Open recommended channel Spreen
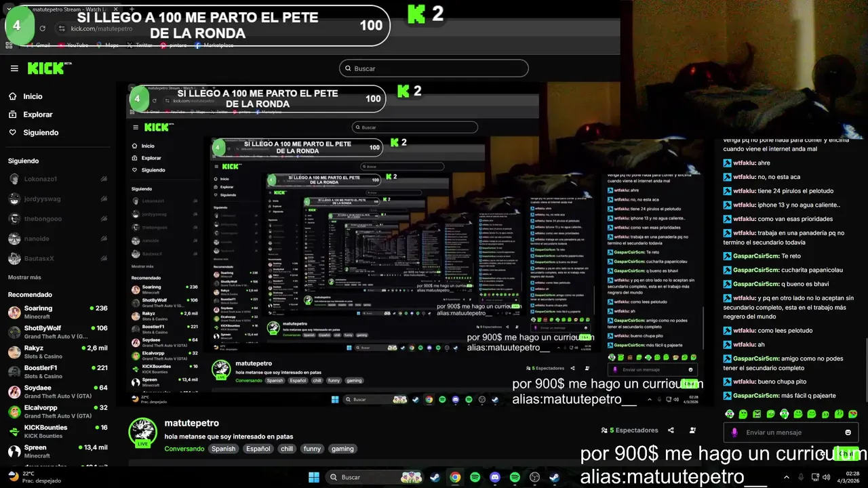Image resolution: width=868 pixels, height=488 pixels. point(58,451)
